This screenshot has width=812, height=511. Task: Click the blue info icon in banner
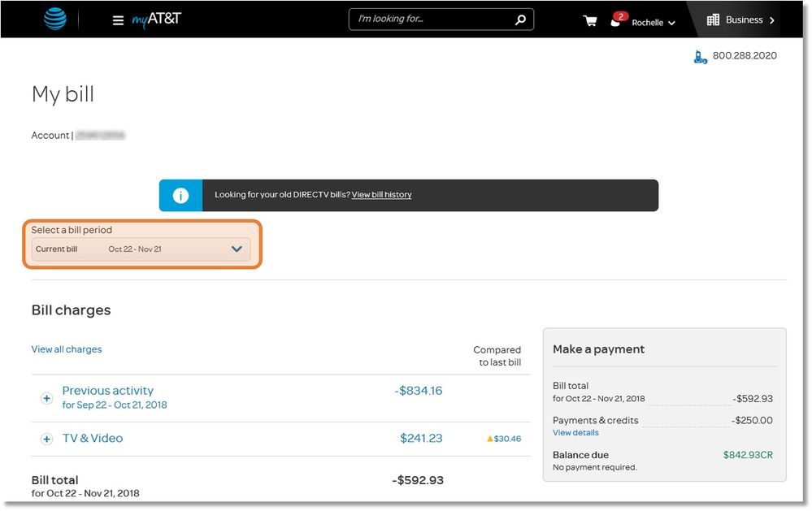point(180,196)
